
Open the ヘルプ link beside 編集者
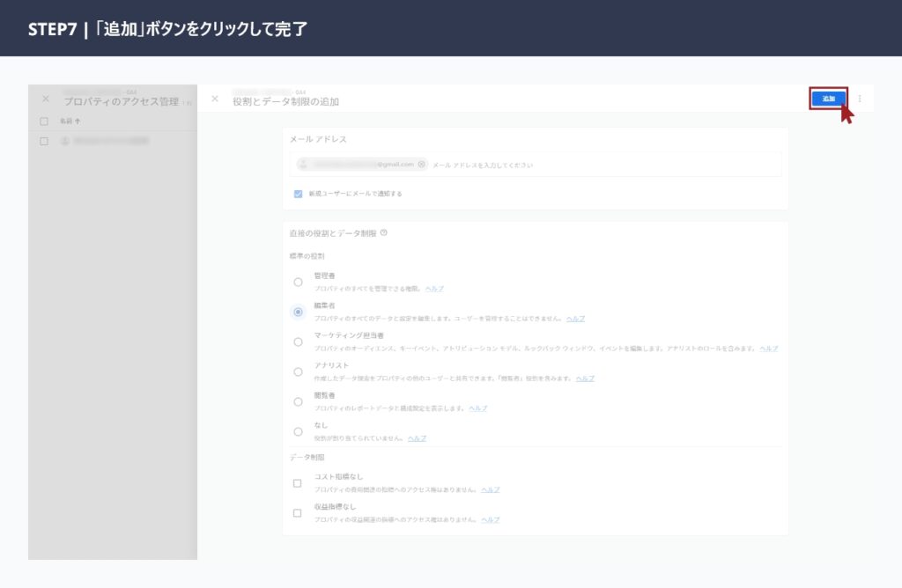pos(578,319)
